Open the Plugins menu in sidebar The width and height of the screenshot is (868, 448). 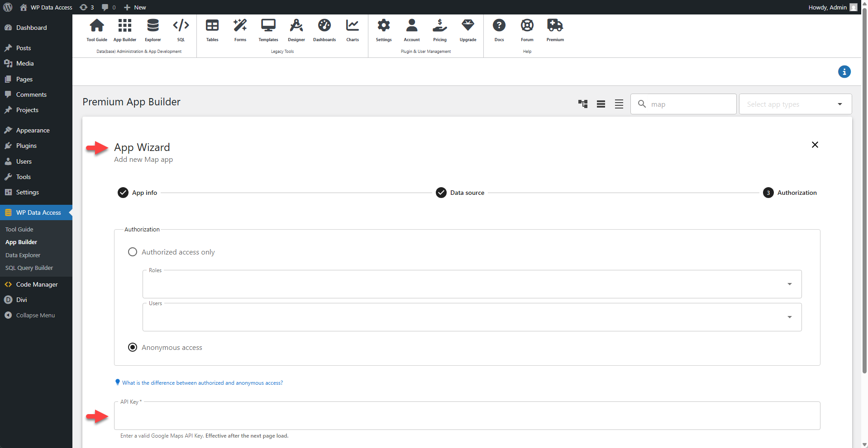(26, 146)
